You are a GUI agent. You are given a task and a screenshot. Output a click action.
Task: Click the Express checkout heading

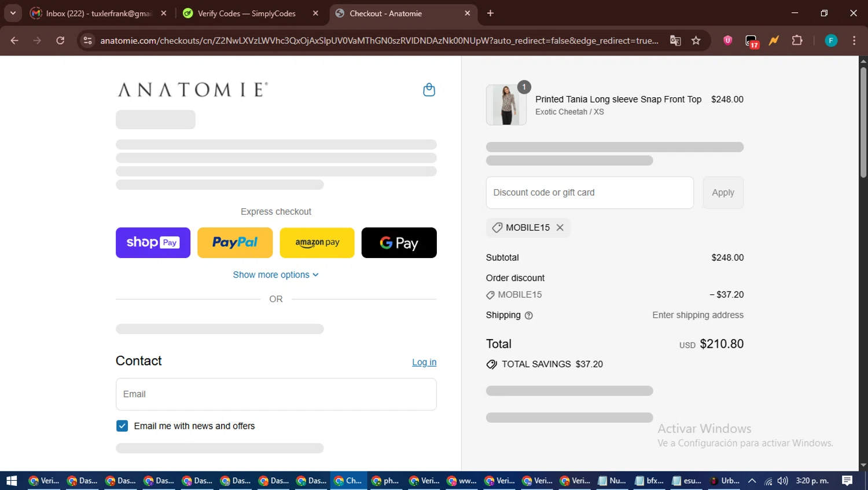click(x=276, y=212)
